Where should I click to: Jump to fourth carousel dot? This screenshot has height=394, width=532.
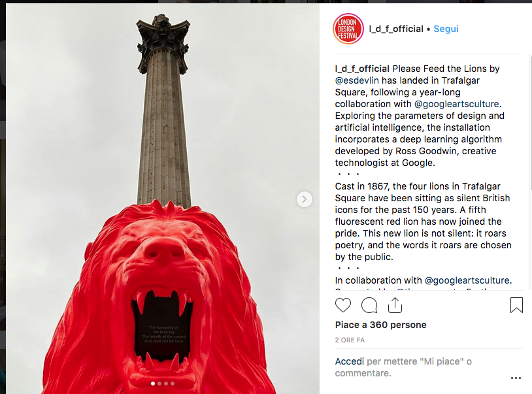pyautogui.click(x=173, y=384)
